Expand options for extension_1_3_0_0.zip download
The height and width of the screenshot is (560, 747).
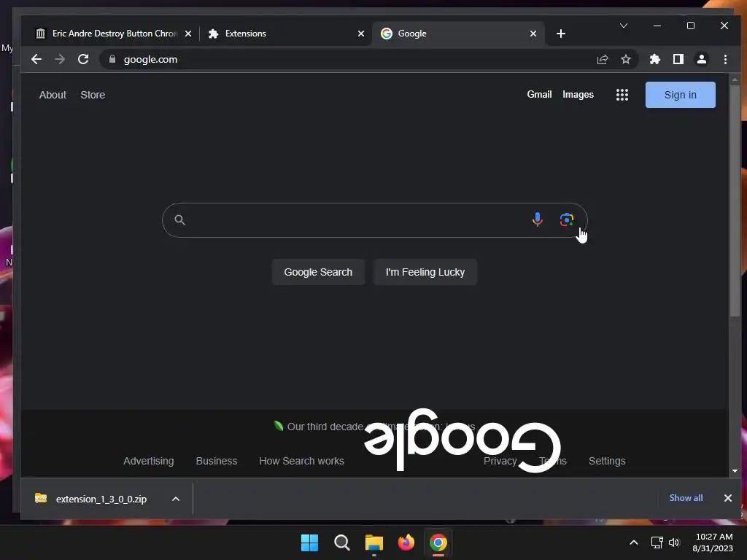coord(176,499)
